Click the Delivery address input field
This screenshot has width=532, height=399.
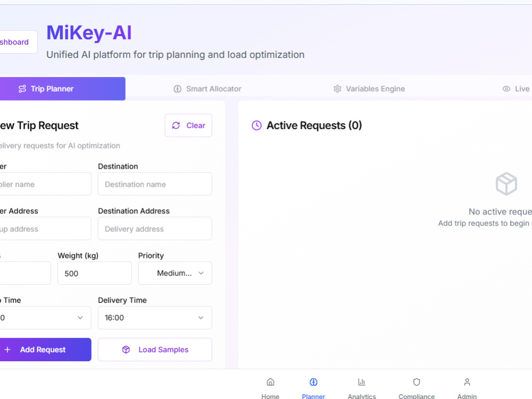coord(155,229)
